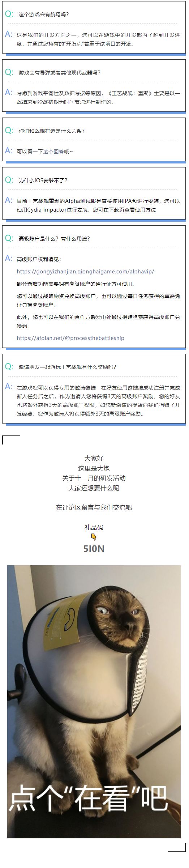Click the 在评论区留言与我们交流吧 line
Image resolution: width=189 pixels, height=868 pixels.
click(94, 507)
